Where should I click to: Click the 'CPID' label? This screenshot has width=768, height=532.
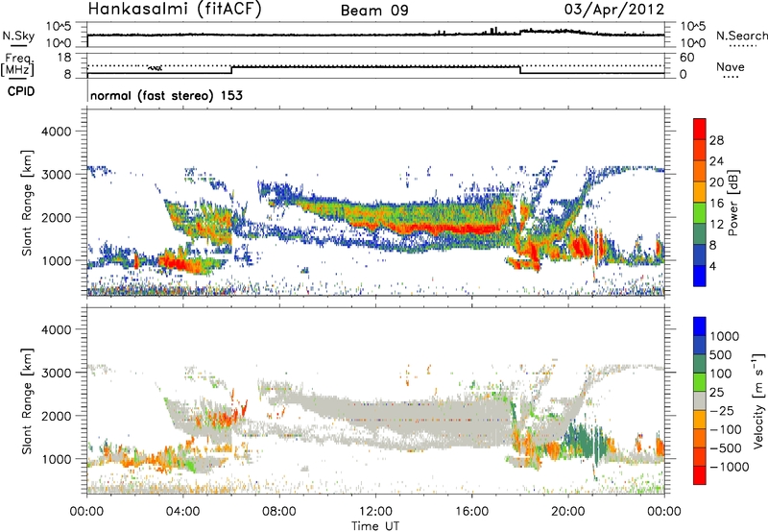click(x=21, y=91)
